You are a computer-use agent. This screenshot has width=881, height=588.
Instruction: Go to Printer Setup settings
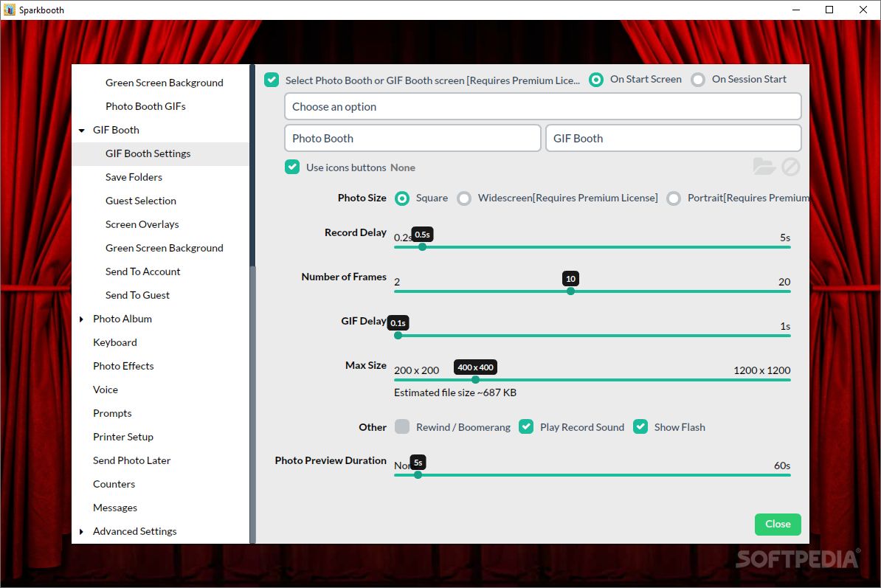123,436
